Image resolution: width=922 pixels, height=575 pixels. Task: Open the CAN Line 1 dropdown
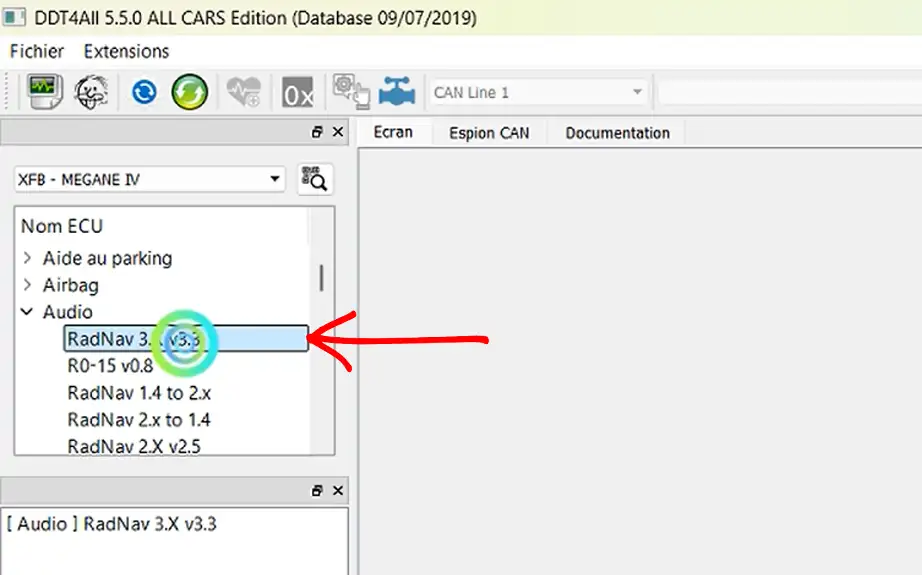[539, 92]
